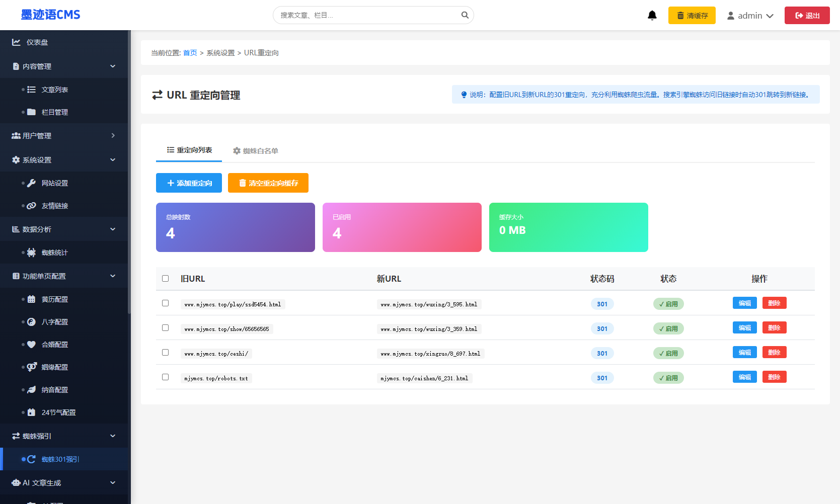Open 合婚配置 heart icon item
Viewport: 840px width, 504px height.
[x=31, y=345]
